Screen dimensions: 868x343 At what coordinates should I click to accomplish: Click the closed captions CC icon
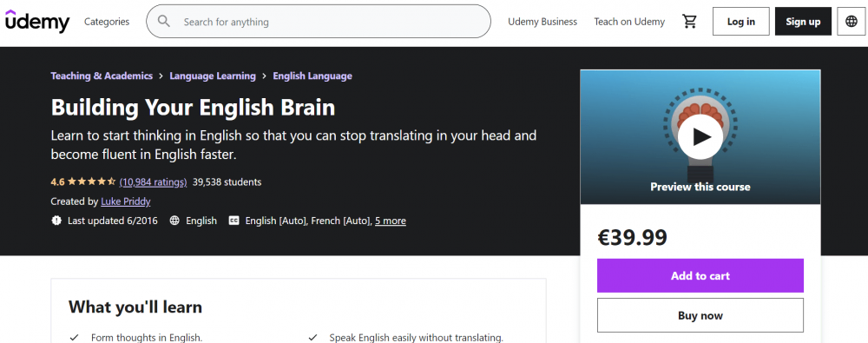click(234, 221)
